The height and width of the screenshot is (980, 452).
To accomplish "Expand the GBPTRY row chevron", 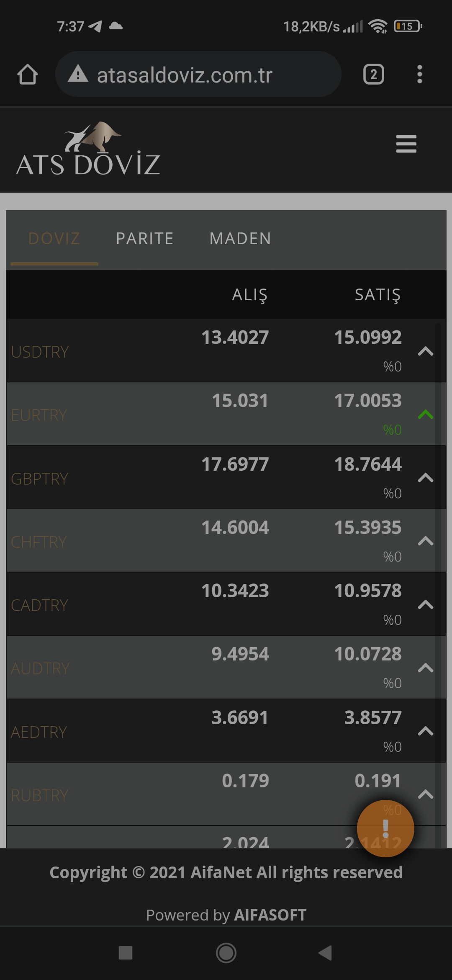I will click(x=425, y=478).
